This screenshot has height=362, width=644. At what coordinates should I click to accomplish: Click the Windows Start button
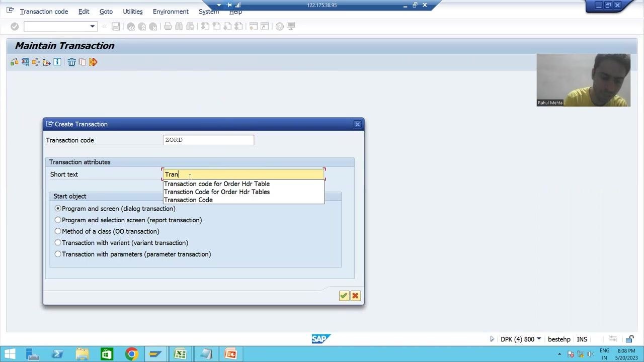point(10,354)
